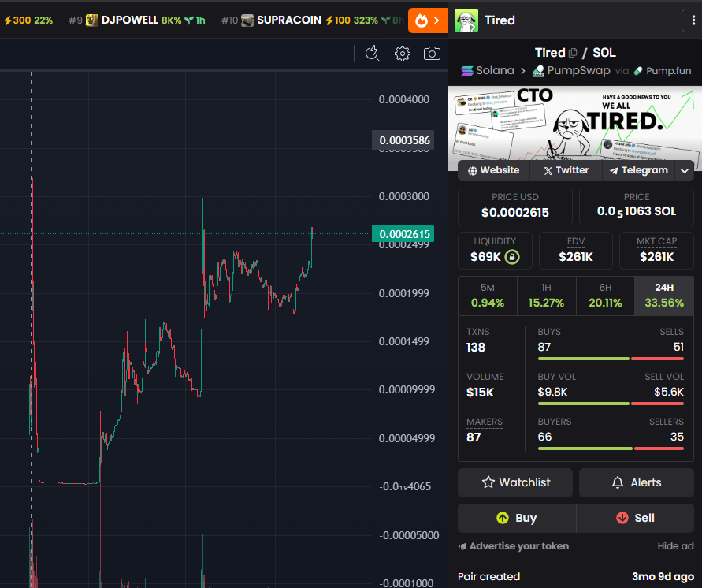
Task: Click the green Buy button
Action: [x=517, y=518]
